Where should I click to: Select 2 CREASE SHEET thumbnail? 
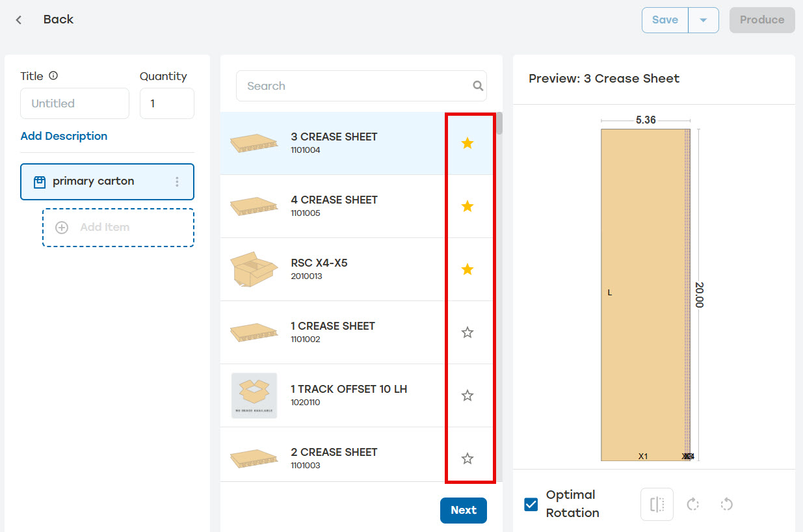click(x=254, y=459)
